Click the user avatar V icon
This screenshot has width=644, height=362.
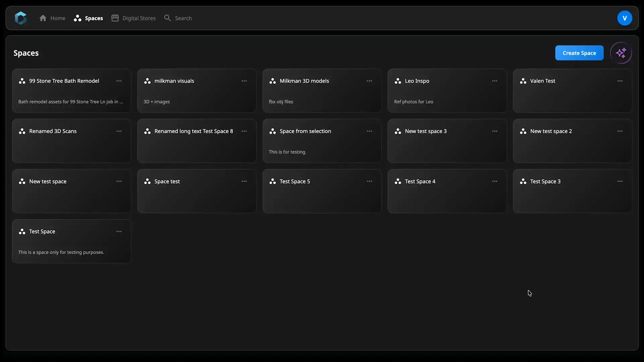(x=624, y=18)
